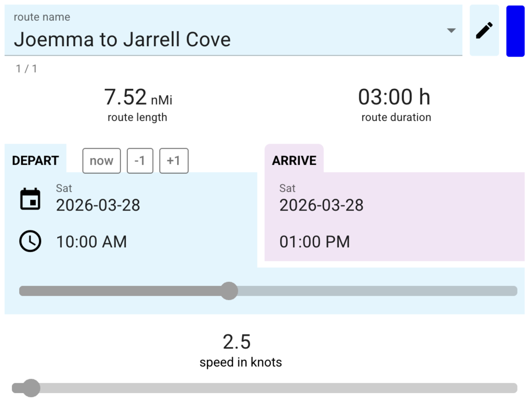Click the 2.5 speed in knots value
Viewport: 532px width, 405px height.
237,342
